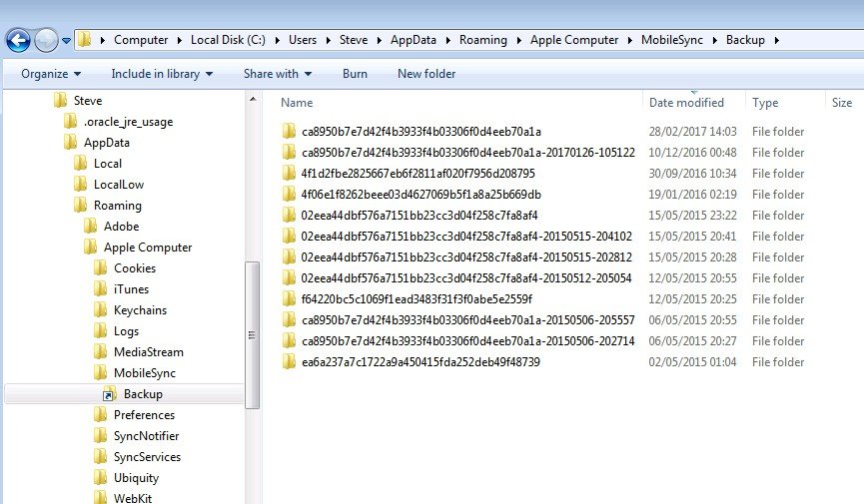This screenshot has height=504, width=864.
Task: Open the Share with dropdown
Action: pyautogui.click(x=278, y=74)
